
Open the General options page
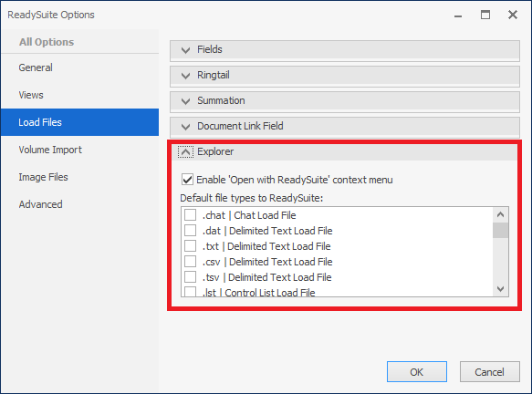[79, 67]
